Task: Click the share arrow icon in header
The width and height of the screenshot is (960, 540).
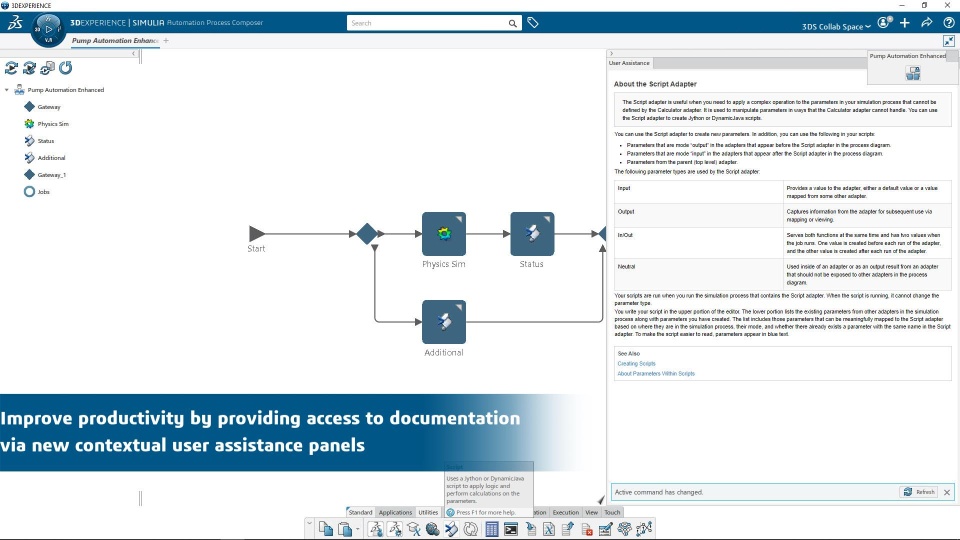Action: click(927, 23)
